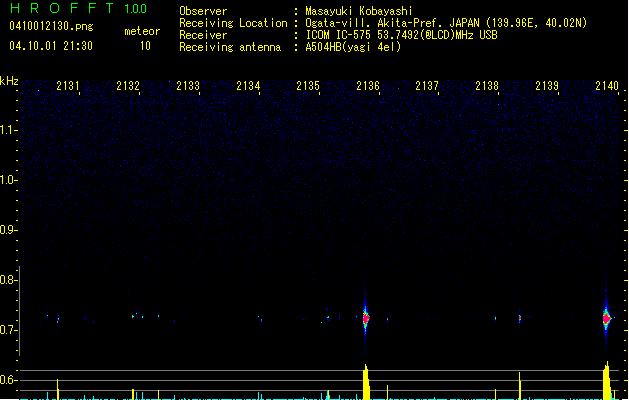Click the Observer name Masayuki Kobayashi

359,11
